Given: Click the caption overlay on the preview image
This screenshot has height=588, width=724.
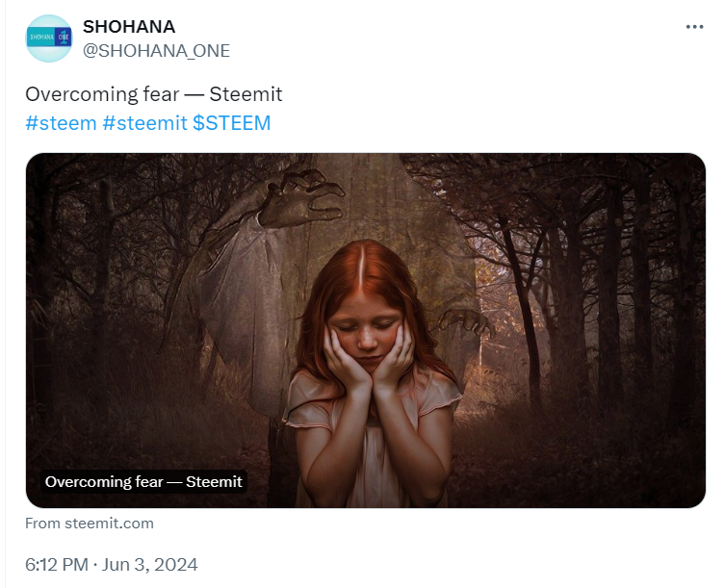Looking at the screenshot, I should (143, 481).
